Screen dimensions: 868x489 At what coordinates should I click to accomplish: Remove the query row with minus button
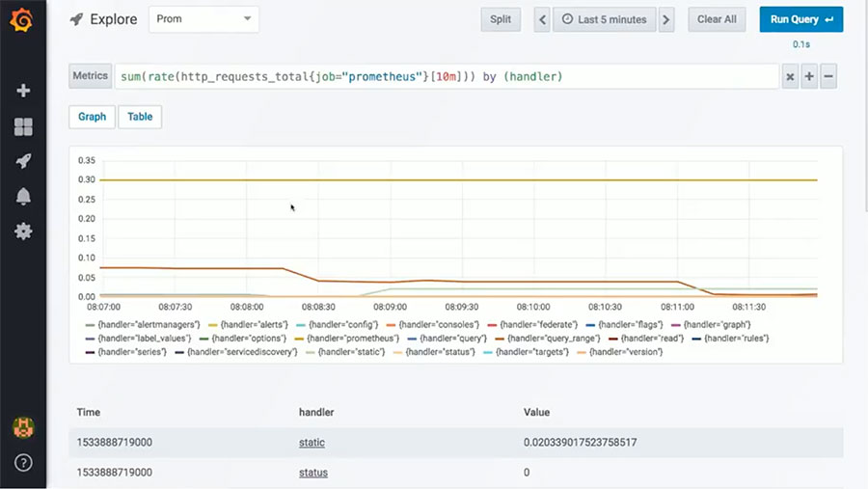[828, 77]
